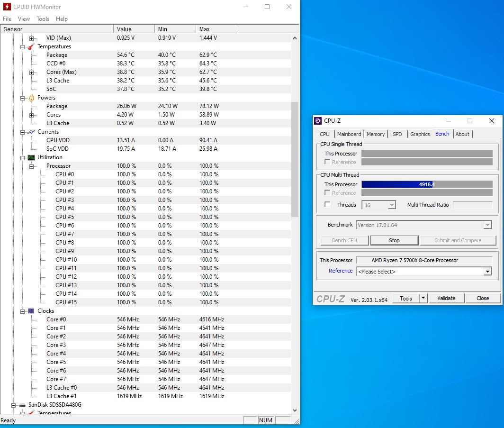This screenshot has width=504, height=428.
Task: Click the monitor icon beside Utilization
Action: (x=31, y=157)
